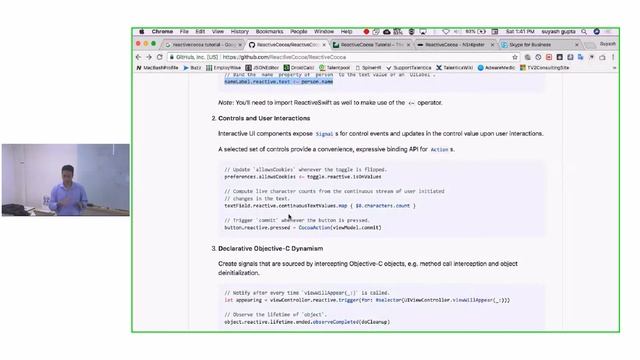Open TalenticaWiki bookmark

coord(454,68)
